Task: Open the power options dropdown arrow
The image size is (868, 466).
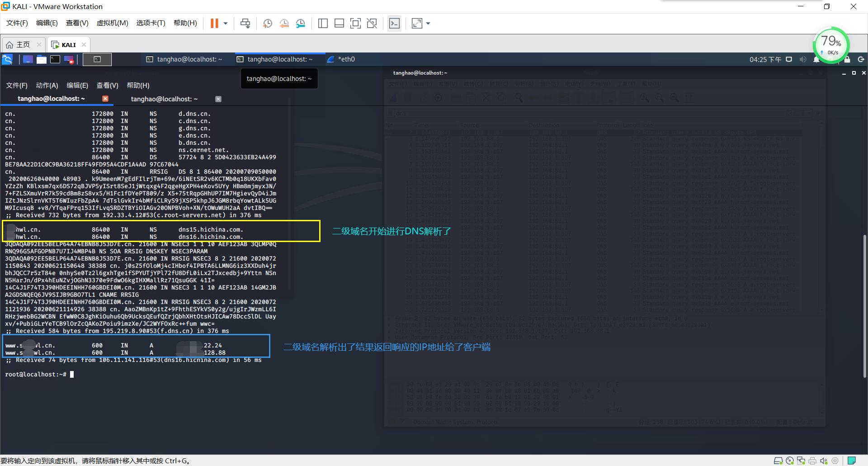Action: click(x=226, y=24)
